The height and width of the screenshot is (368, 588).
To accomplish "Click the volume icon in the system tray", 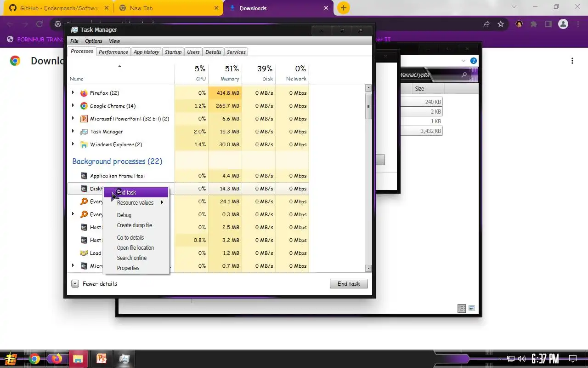I will 522,359.
